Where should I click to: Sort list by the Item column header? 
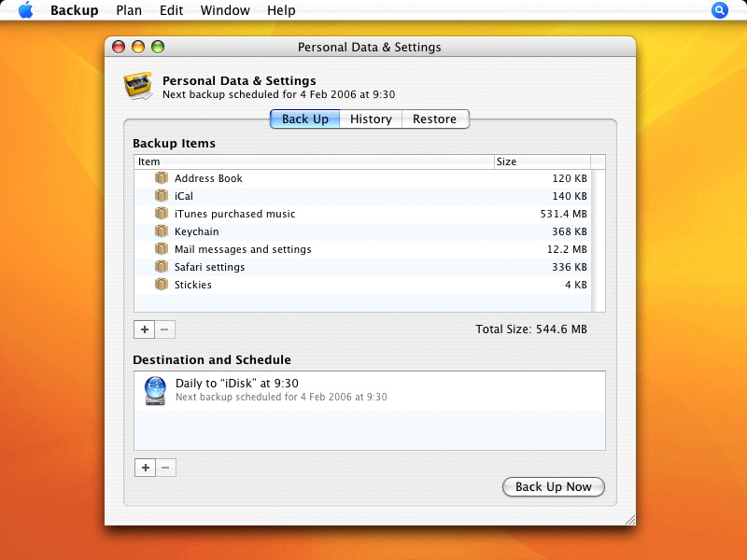[314, 161]
